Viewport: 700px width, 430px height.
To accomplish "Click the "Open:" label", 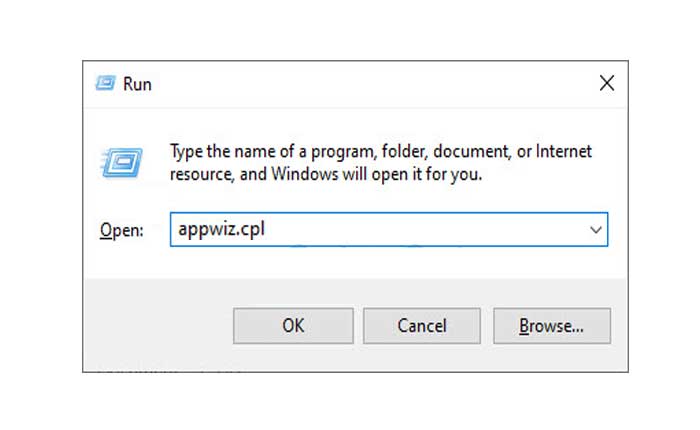I will (x=121, y=230).
